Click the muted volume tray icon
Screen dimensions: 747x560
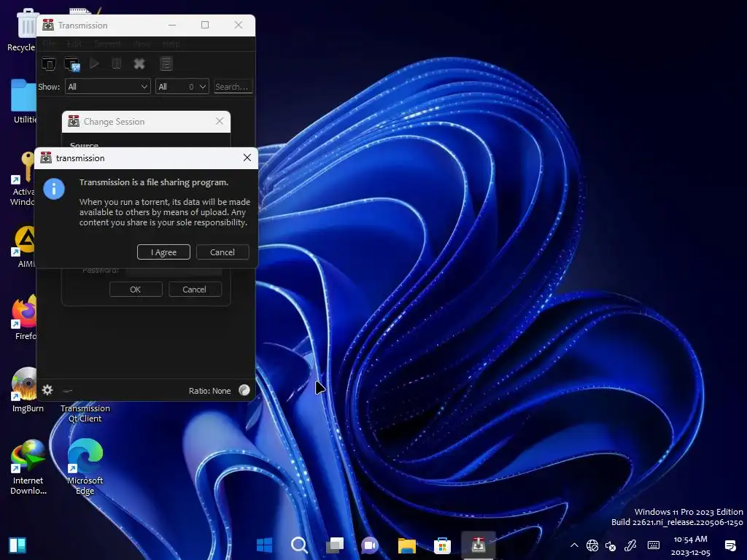point(611,545)
